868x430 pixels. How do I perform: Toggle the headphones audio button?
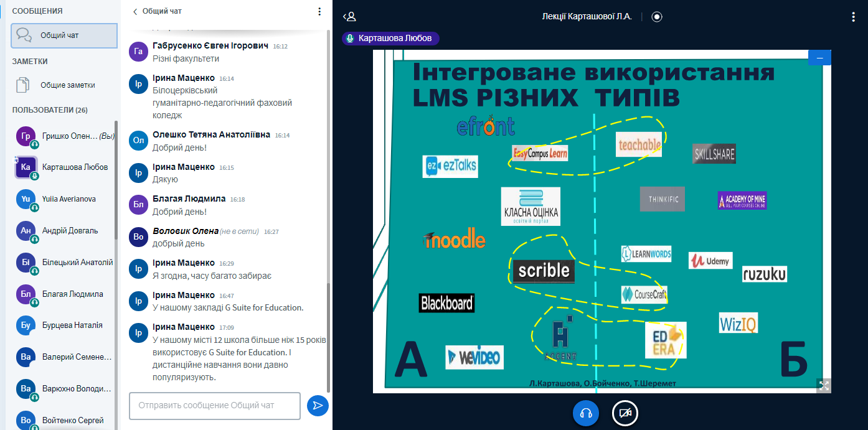(x=585, y=413)
